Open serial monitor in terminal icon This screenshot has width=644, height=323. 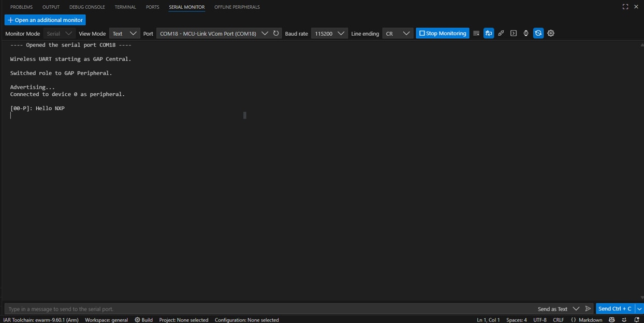click(513, 33)
